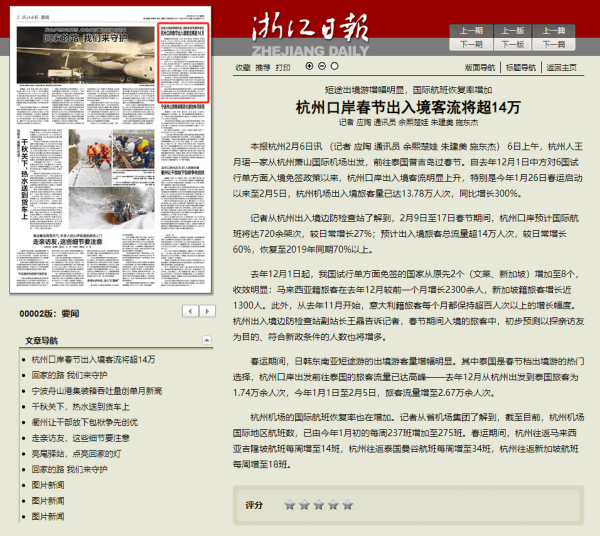600x536 pixels.
Task: Collapse the 文章导航 article list
Action: coord(207,340)
